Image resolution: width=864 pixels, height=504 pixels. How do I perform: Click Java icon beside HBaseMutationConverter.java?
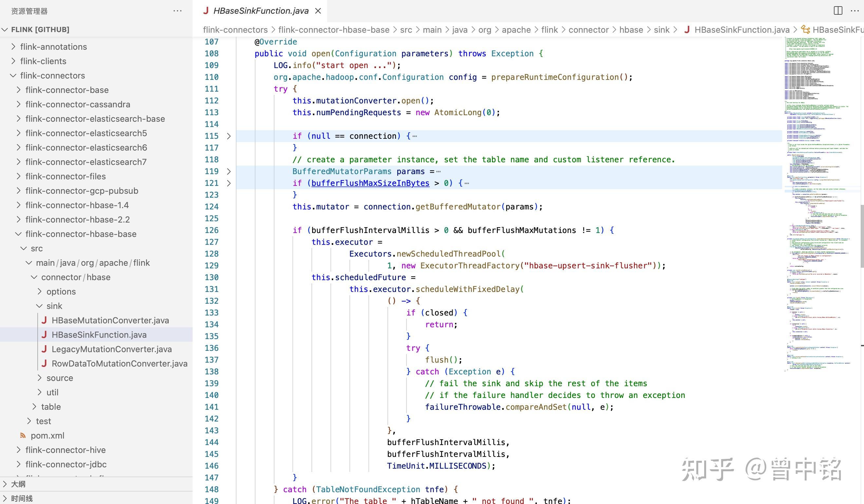point(44,320)
